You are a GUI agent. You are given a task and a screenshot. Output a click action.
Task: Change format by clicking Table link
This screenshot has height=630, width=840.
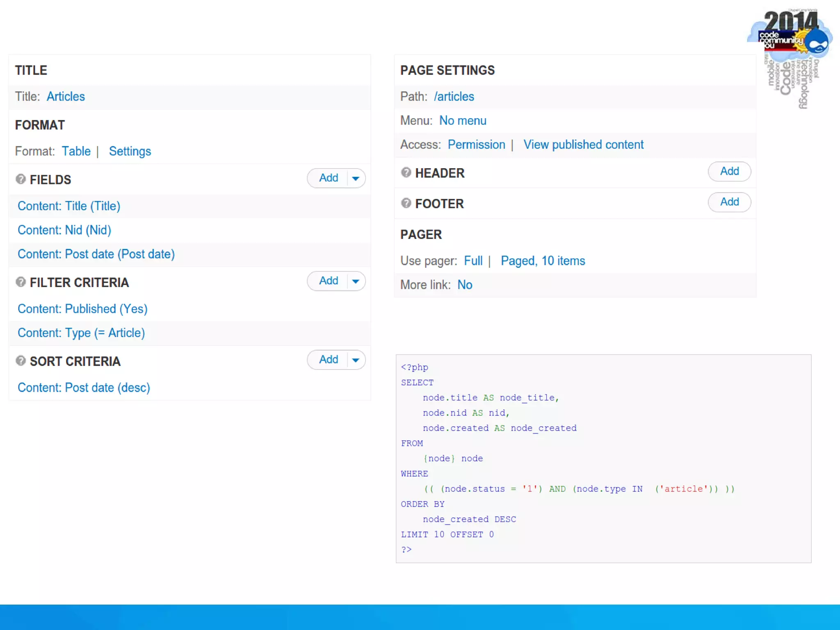click(76, 151)
